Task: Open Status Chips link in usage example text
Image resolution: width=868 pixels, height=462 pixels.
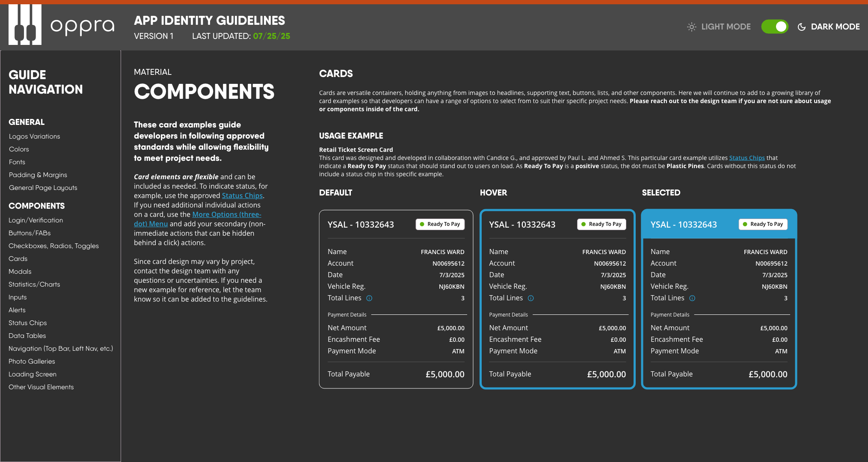Action: (x=747, y=157)
